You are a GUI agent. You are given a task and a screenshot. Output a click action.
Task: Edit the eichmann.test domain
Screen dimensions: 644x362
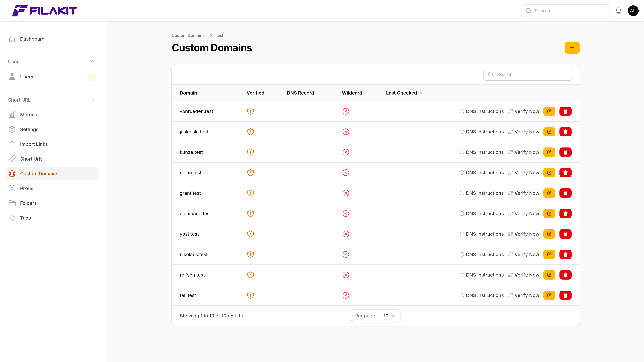coord(549,214)
